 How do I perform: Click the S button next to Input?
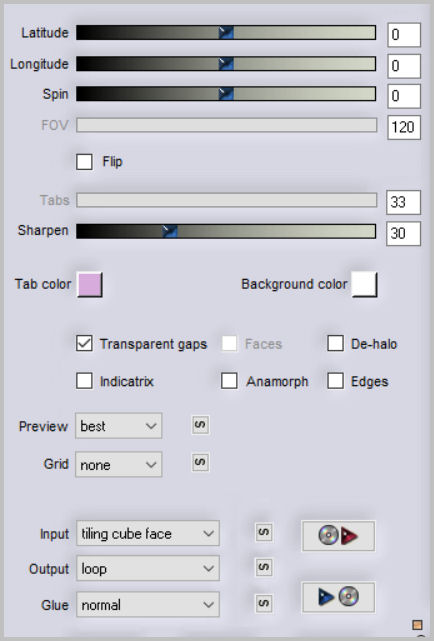[x=264, y=532]
